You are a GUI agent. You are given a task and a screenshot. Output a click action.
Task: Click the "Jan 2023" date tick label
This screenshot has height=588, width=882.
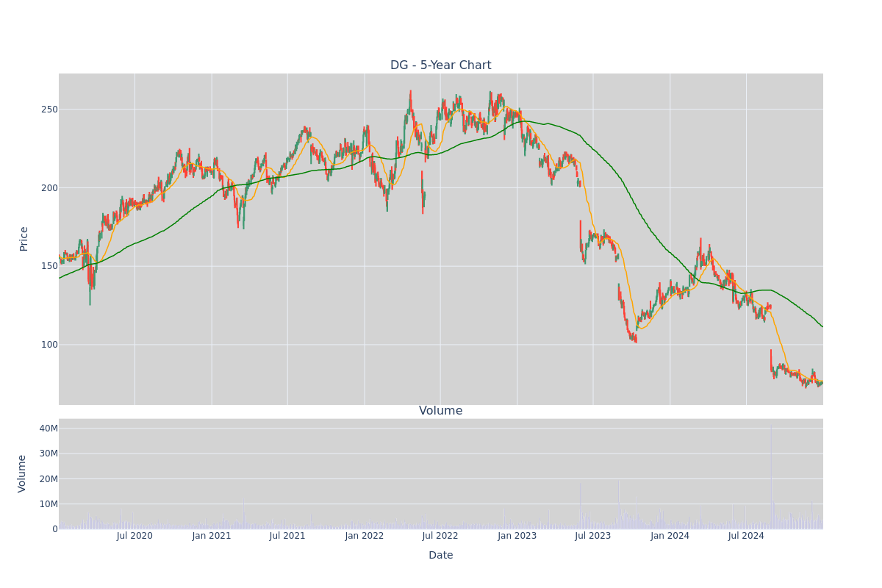[x=517, y=536]
